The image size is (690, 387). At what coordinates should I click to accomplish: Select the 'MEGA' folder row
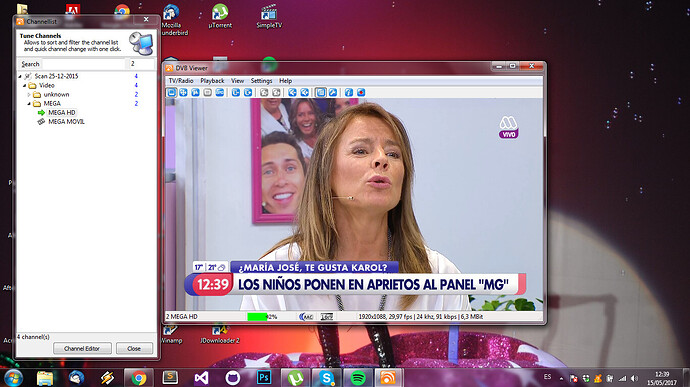(52, 104)
